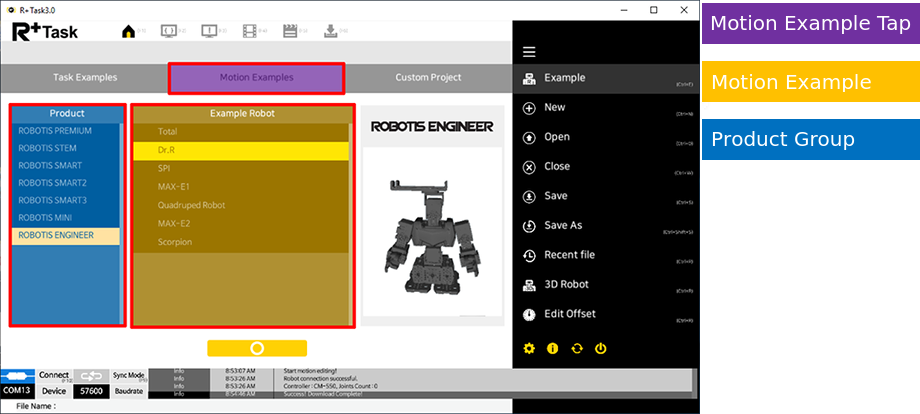Viewport: 920px width, 414px height.
Task: Select ROBOTIS STEM product
Action: (66, 148)
